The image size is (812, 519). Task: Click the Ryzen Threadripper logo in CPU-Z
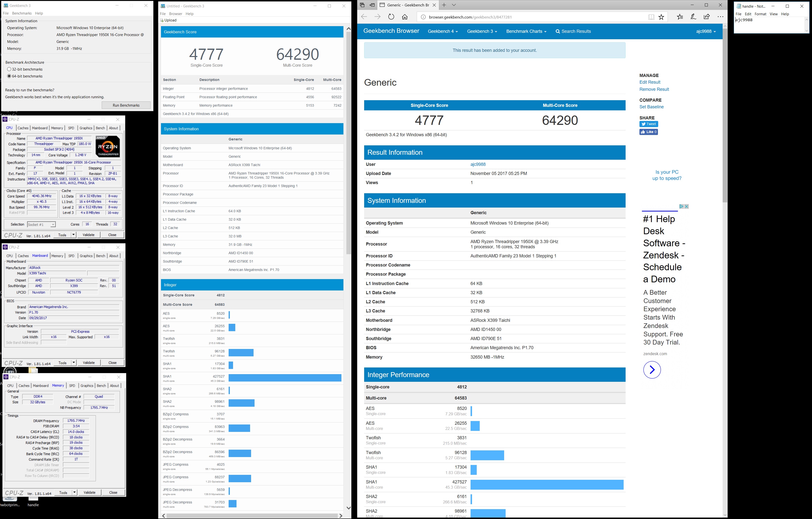pos(108,147)
